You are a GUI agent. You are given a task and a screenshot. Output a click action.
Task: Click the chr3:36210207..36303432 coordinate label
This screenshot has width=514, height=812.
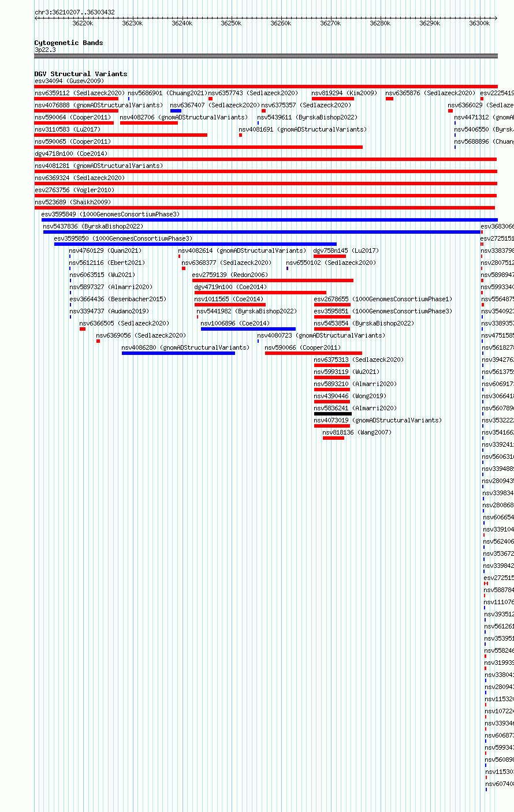click(75, 12)
